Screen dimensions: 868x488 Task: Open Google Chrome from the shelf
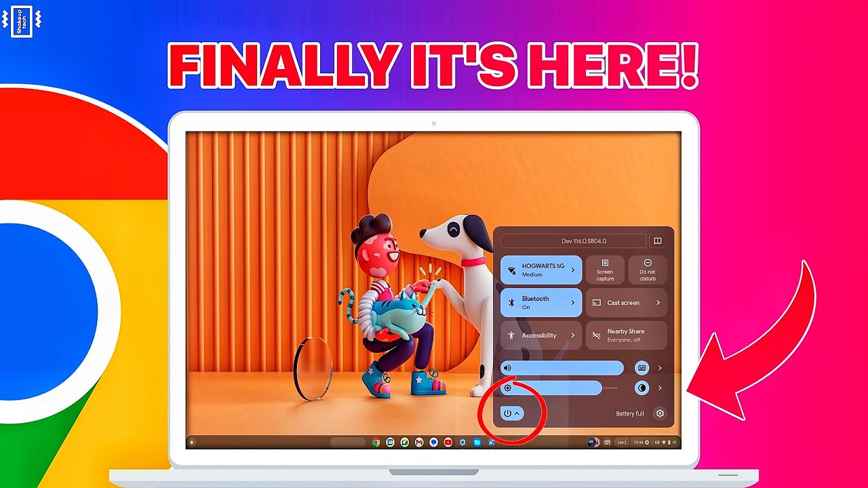tap(376, 443)
